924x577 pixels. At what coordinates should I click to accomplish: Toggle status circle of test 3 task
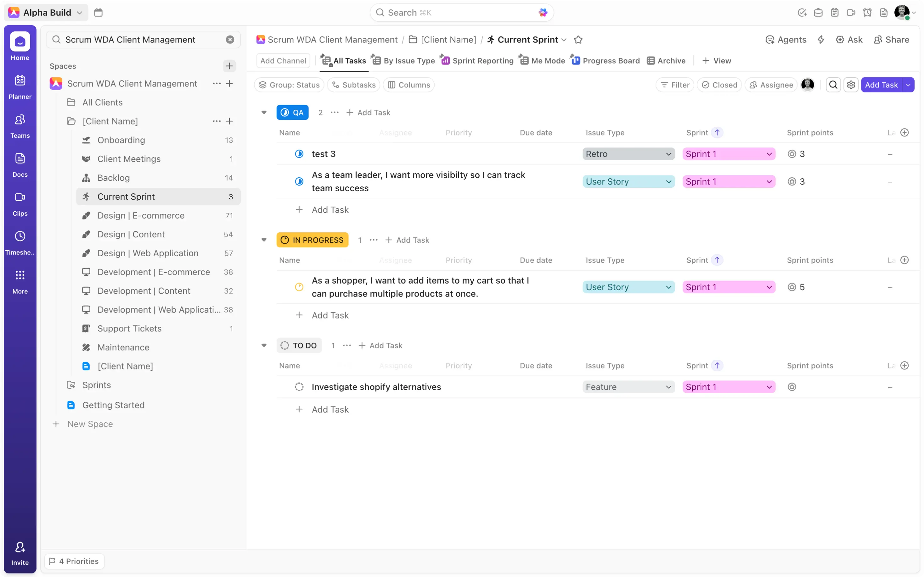coord(299,154)
